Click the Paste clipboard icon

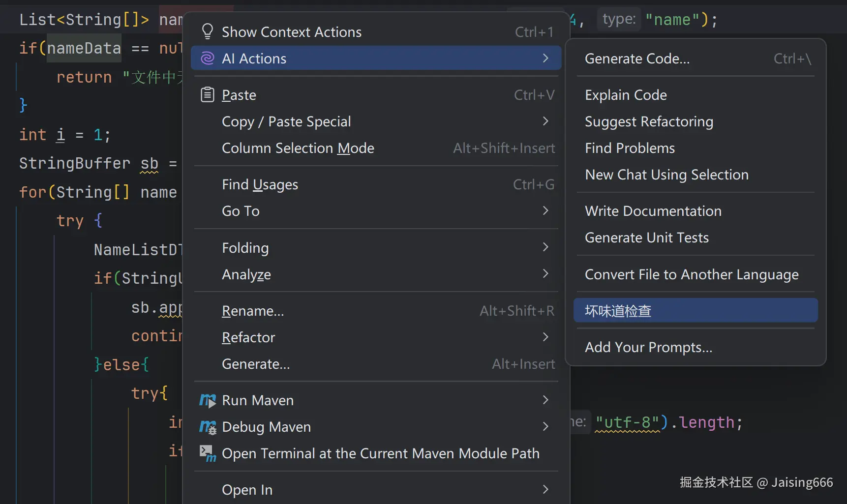[208, 94]
